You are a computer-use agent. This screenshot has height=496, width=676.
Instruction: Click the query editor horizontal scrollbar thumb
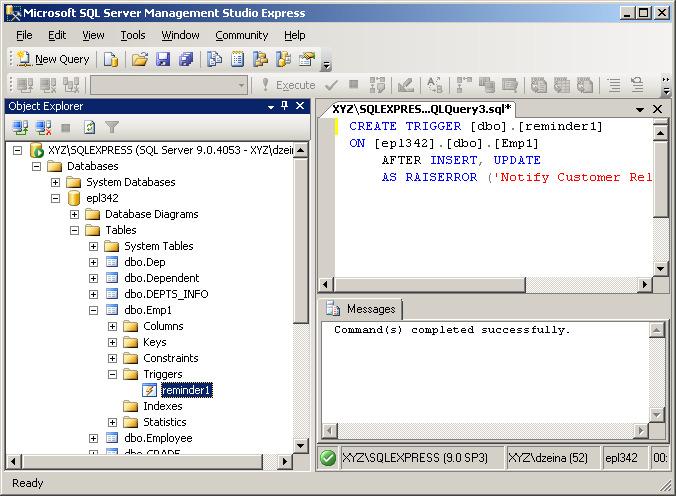(430, 285)
